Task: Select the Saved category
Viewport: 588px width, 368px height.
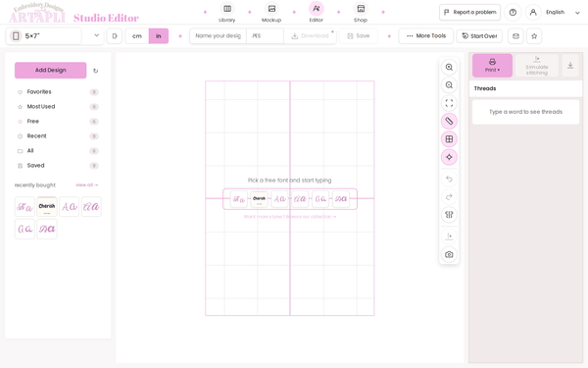Action: click(x=58, y=166)
